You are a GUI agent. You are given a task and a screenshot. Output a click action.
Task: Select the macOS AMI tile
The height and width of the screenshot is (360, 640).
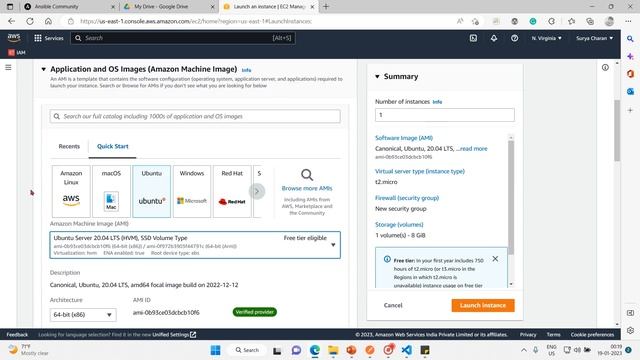(111, 191)
